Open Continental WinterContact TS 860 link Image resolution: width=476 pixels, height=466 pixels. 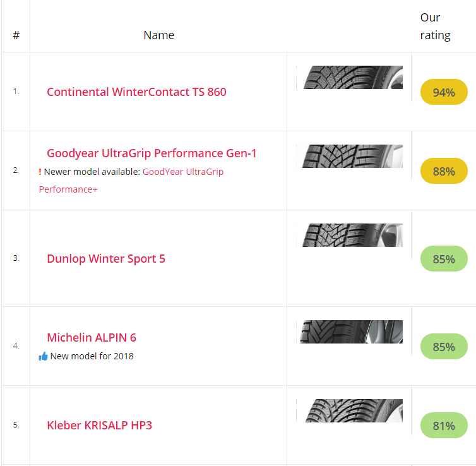(136, 92)
